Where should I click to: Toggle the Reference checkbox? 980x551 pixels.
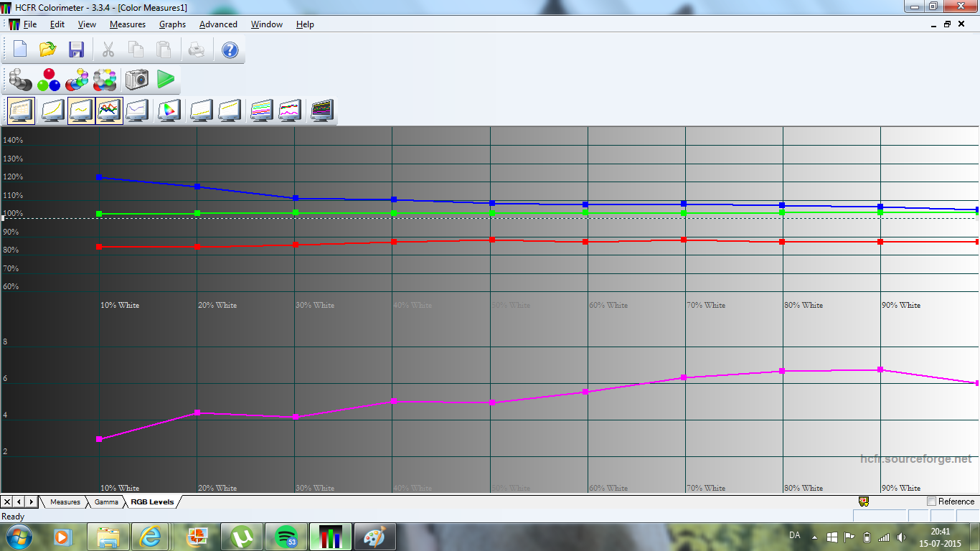click(932, 501)
